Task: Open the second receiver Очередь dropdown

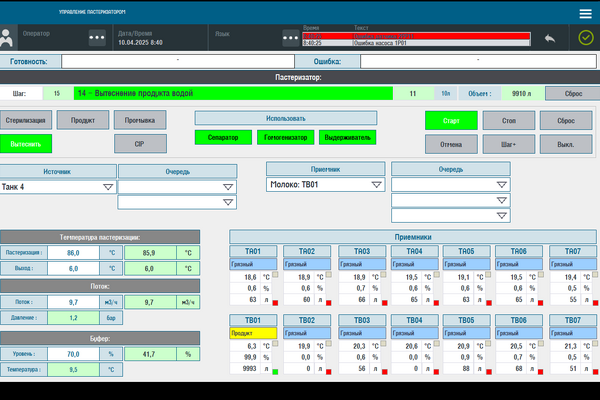Action: pyautogui.click(x=451, y=200)
